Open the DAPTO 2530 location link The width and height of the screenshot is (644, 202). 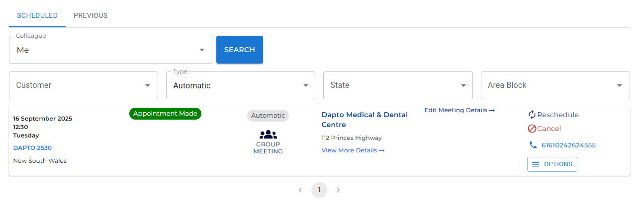(32, 147)
